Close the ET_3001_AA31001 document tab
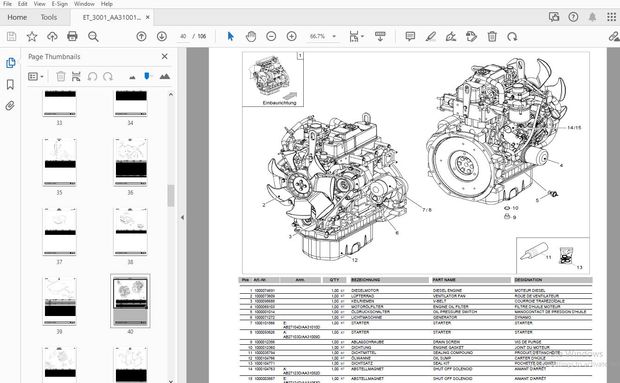This screenshot has width=620, height=383. pyautogui.click(x=147, y=17)
